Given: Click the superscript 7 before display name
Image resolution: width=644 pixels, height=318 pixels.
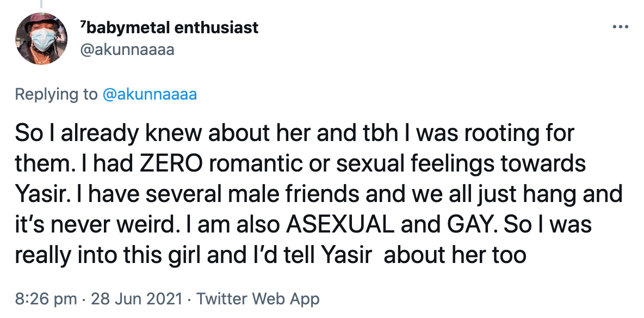Looking at the screenshot, I should click(82, 25).
